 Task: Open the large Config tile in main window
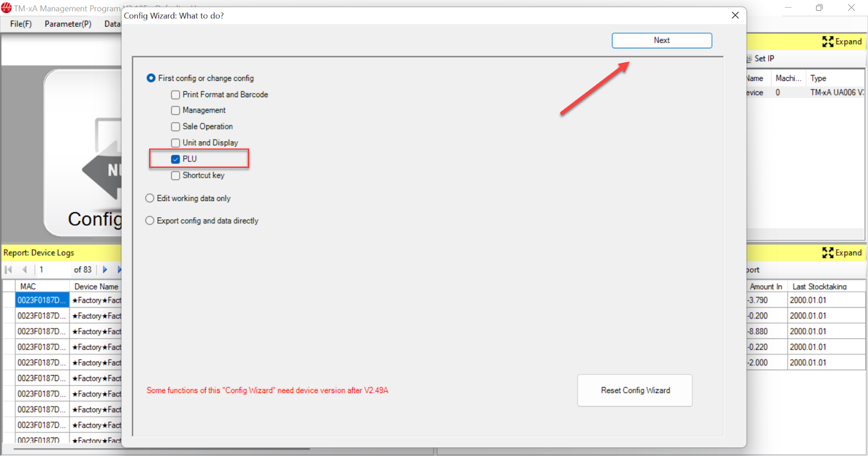click(x=82, y=153)
